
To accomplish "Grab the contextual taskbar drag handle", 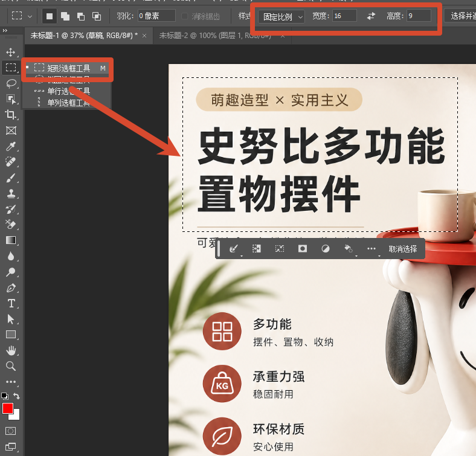I will 218,249.
